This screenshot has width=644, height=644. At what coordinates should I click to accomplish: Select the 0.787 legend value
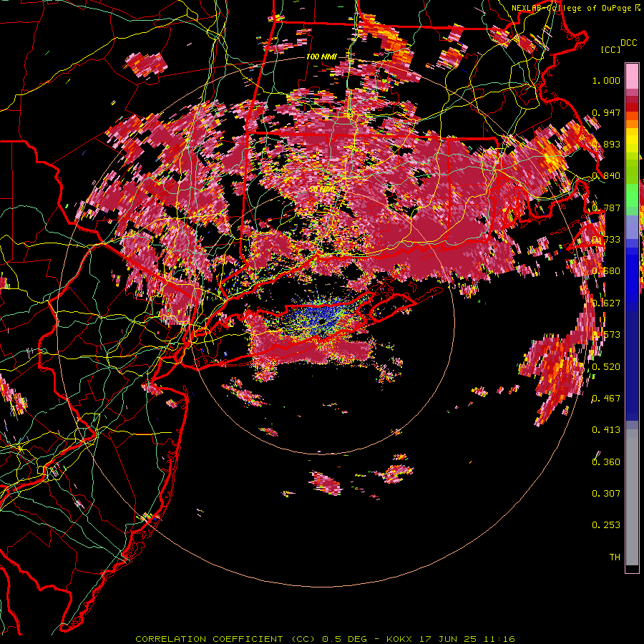(x=606, y=208)
